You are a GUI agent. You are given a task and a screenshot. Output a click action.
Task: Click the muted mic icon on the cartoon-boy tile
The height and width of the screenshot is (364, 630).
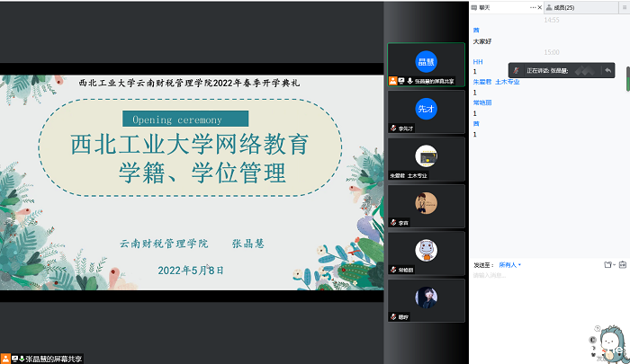[393, 223]
